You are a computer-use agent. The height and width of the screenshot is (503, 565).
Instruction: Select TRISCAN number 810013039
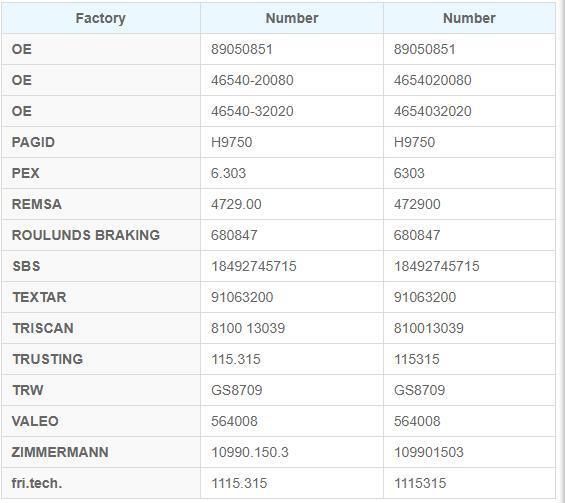(428, 328)
